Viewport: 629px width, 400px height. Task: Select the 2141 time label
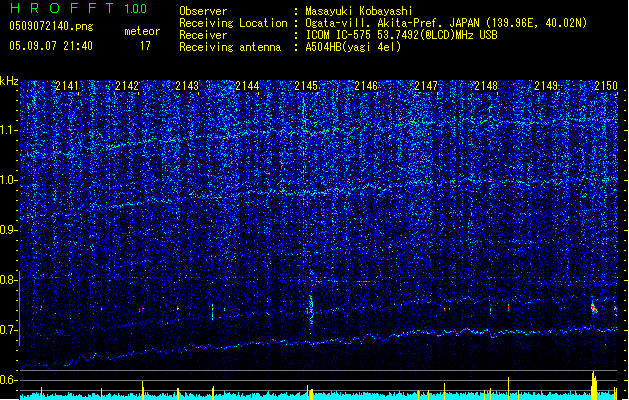tap(68, 87)
